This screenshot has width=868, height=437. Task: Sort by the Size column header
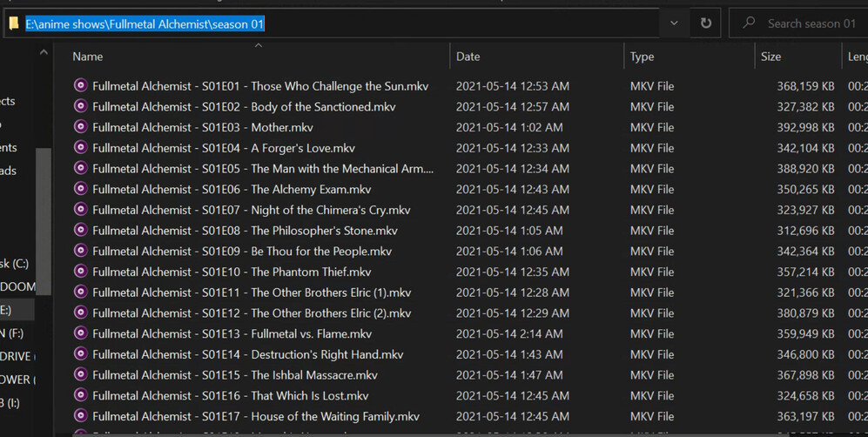pos(770,57)
